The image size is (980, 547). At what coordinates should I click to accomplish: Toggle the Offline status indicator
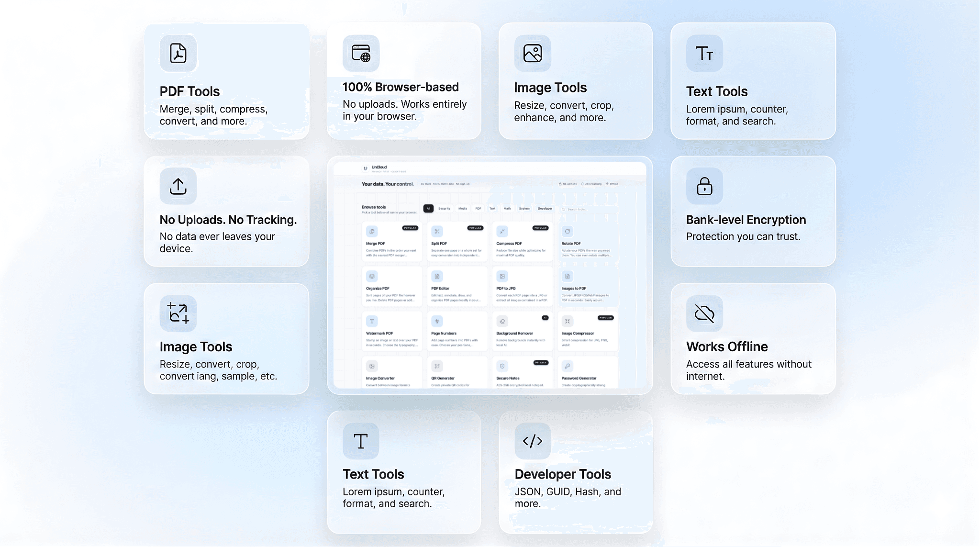click(x=612, y=184)
